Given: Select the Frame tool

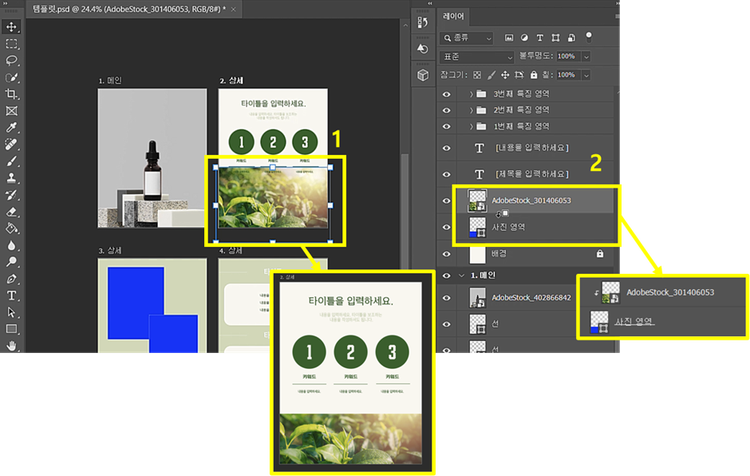Looking at the screenshot, I should 11,111.
